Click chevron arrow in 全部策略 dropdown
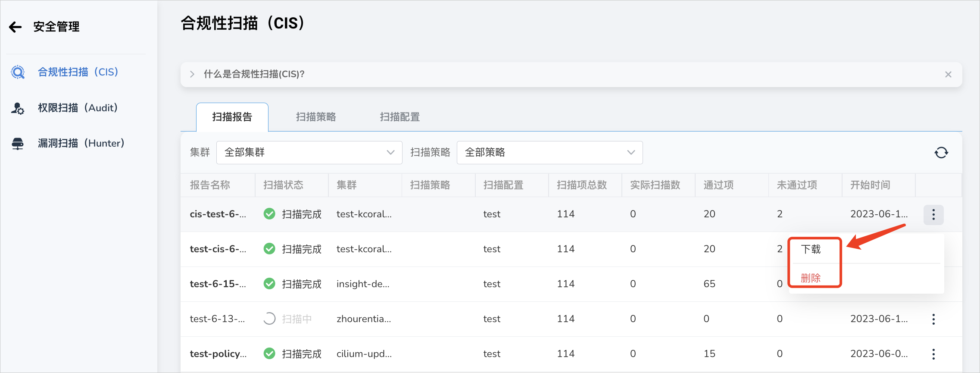 (x=631, y=153)
